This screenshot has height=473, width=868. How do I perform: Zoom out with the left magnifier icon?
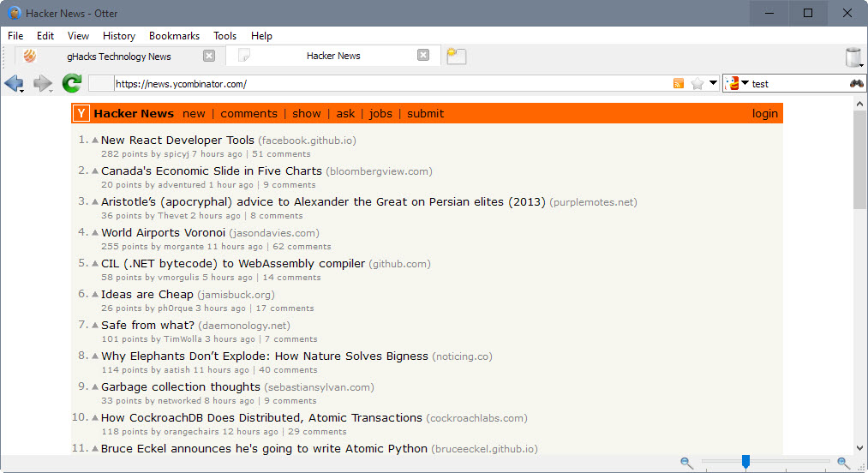click(x=686, y=463)
